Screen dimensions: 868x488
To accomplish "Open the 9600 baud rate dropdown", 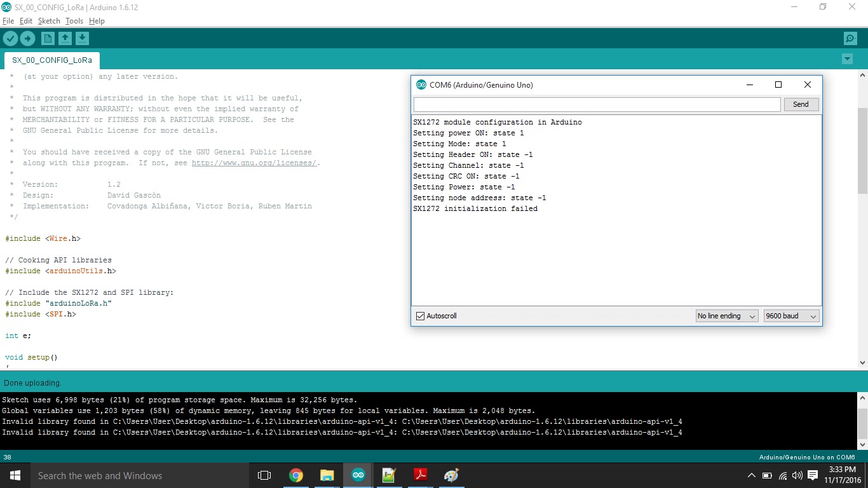I will click(791, 316).
